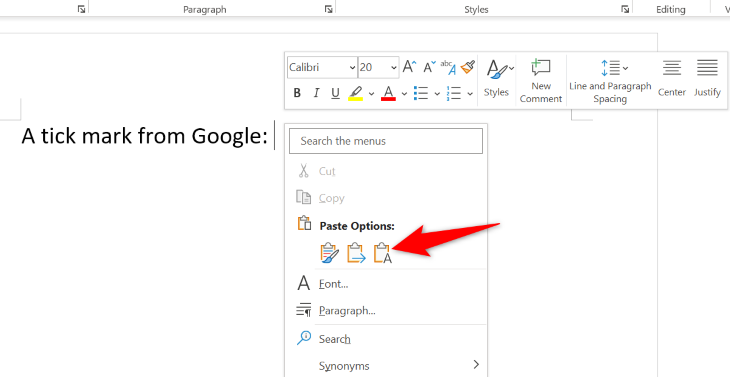This screenshot has width=730, height=377.
Task: Open the Font... dialog from menu
Action: [385, 283]
